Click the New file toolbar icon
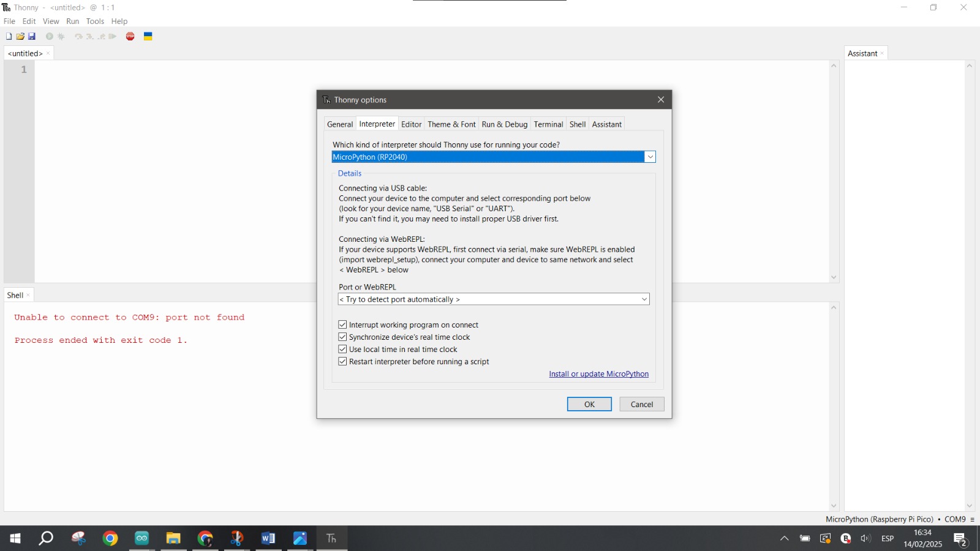The width and height of the screenshot is (980, 551). [9, 37]
